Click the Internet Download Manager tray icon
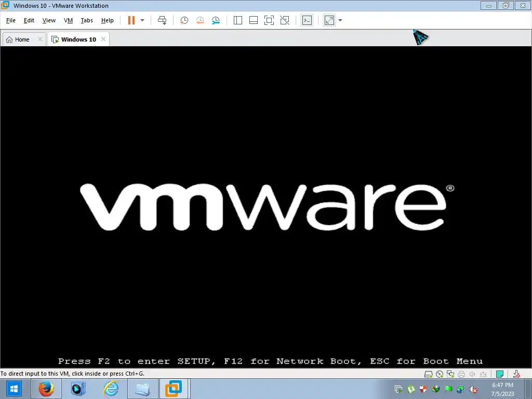532x399 pixels. [x=436, y=389]
